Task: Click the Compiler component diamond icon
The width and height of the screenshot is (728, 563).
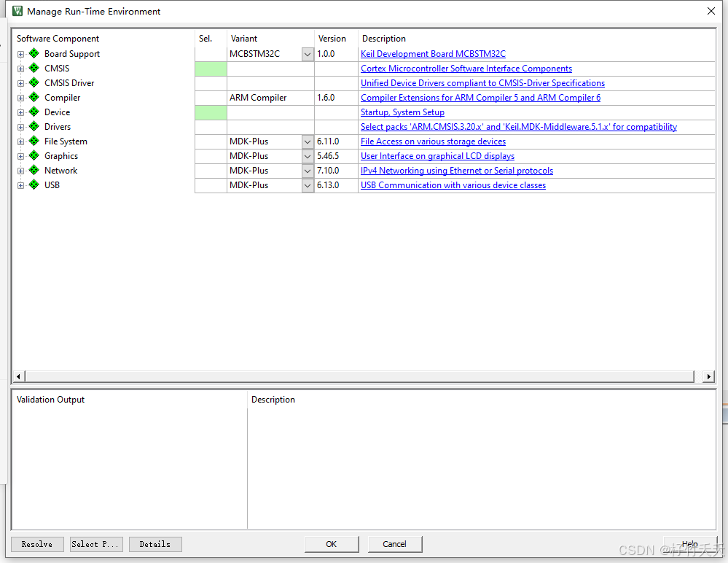Action: [x=34, y=98]
